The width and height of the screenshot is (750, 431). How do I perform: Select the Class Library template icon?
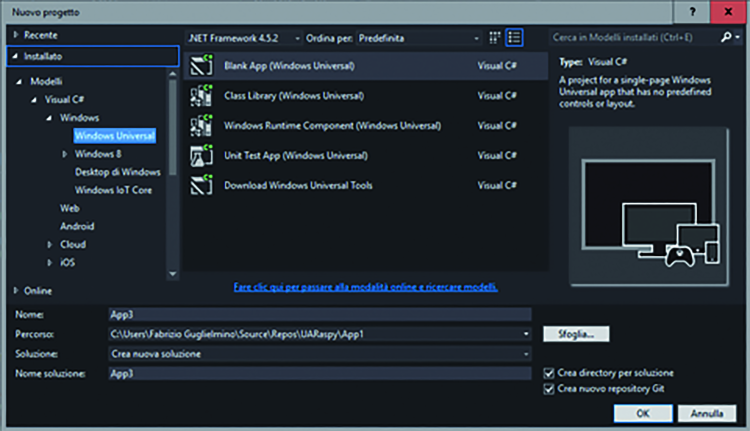(x=201, y=96)
